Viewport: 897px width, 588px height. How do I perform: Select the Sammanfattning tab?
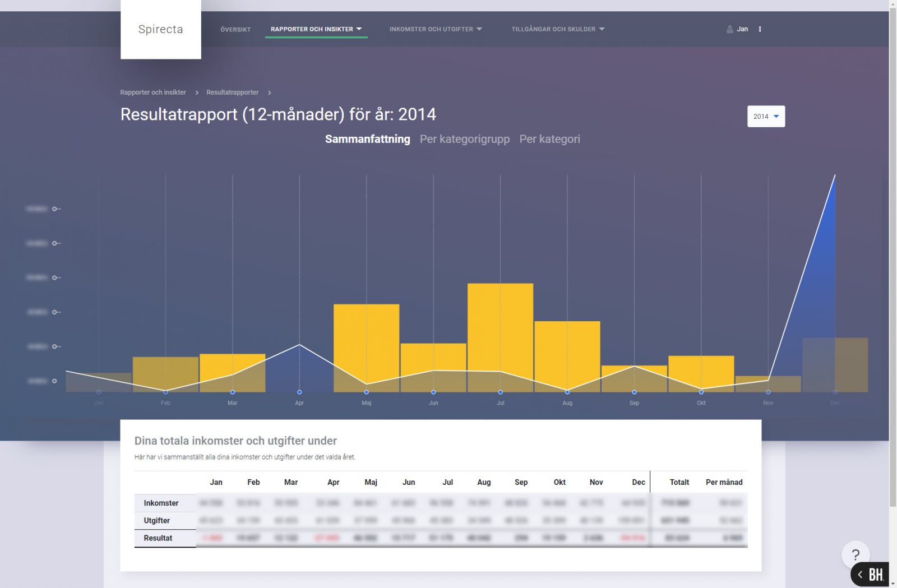[x=367, y=139]
